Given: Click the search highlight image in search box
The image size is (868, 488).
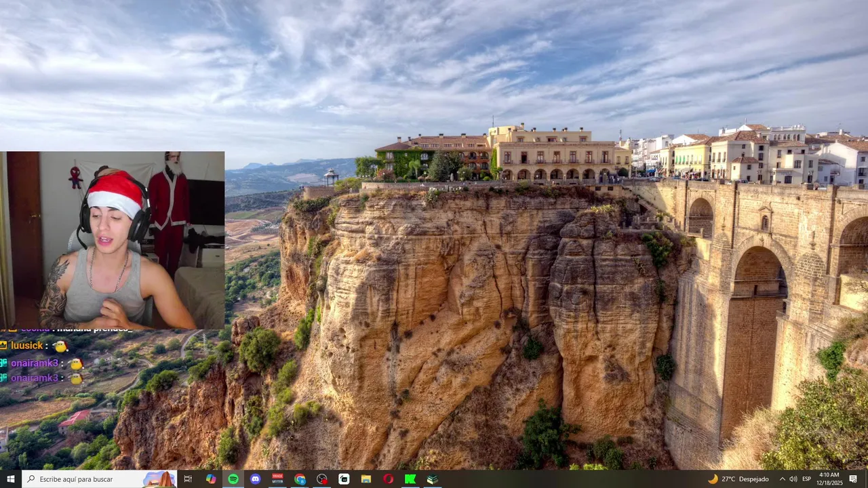Looking at the screenshot, I should (x=159, y=479).
